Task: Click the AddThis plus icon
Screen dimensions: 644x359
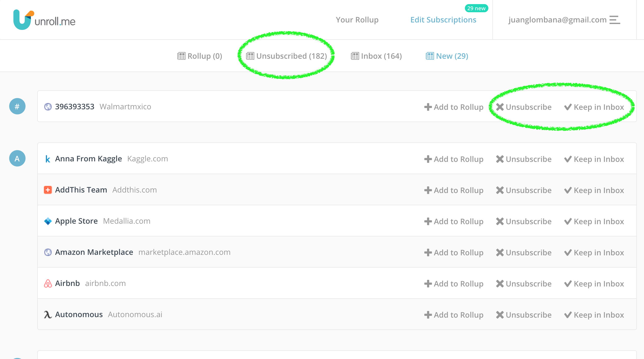Action: [48, 190]
